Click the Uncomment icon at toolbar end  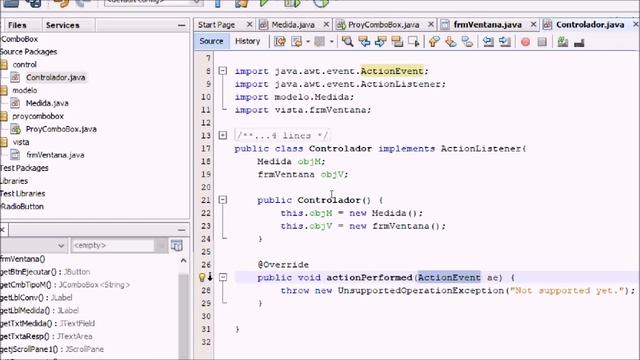(x=579, y=42)
